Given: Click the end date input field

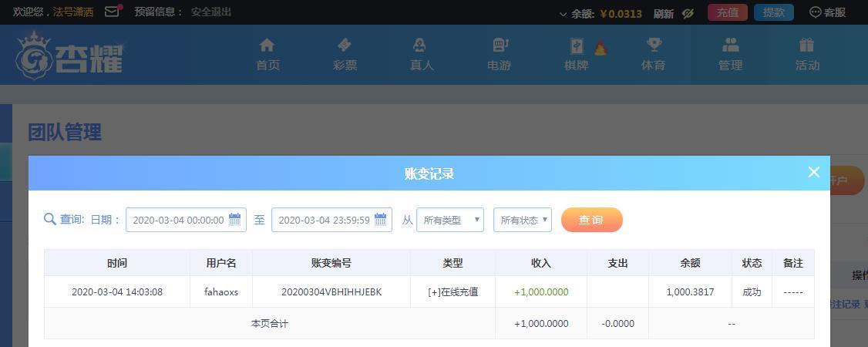Looking at the screenshot, I should [x=331, y=220].
